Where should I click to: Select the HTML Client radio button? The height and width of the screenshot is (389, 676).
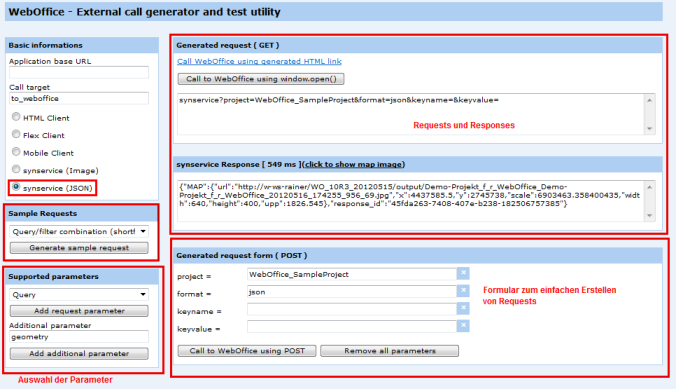(16, 117)
